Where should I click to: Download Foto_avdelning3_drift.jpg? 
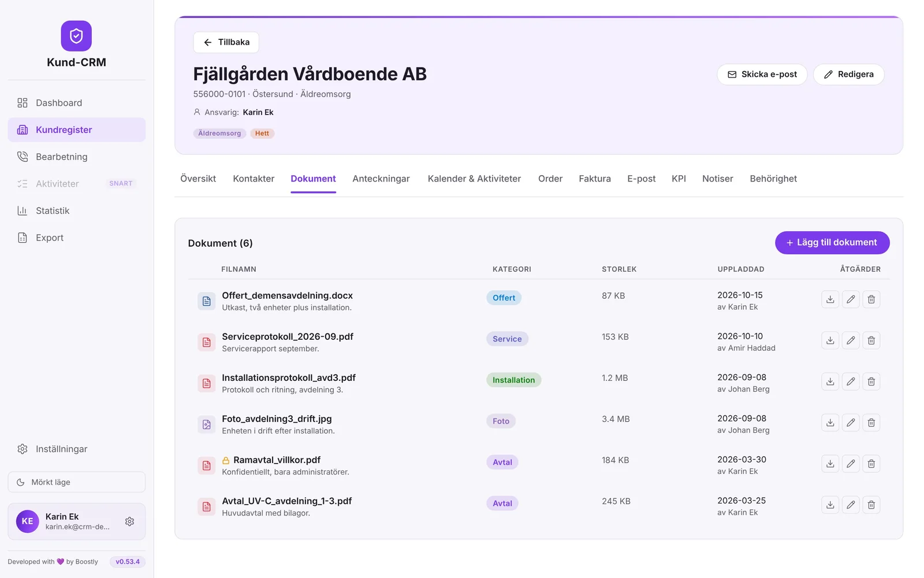[830, 423]
